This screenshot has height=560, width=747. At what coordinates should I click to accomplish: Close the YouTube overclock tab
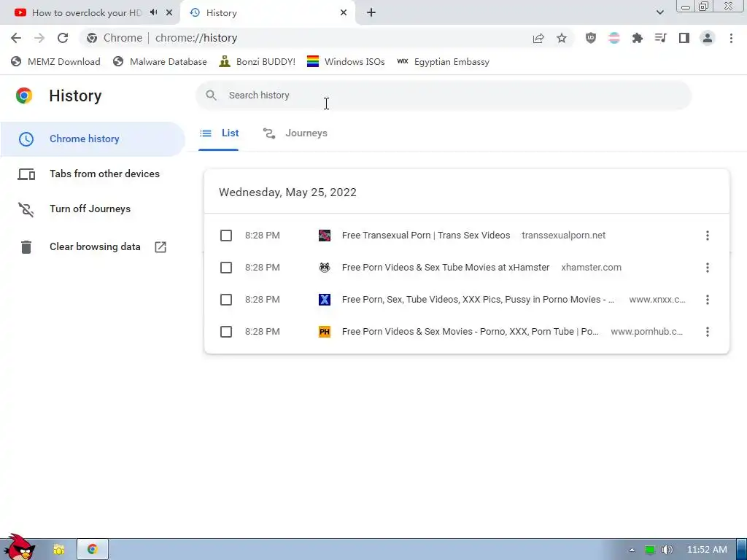point(169,13)
